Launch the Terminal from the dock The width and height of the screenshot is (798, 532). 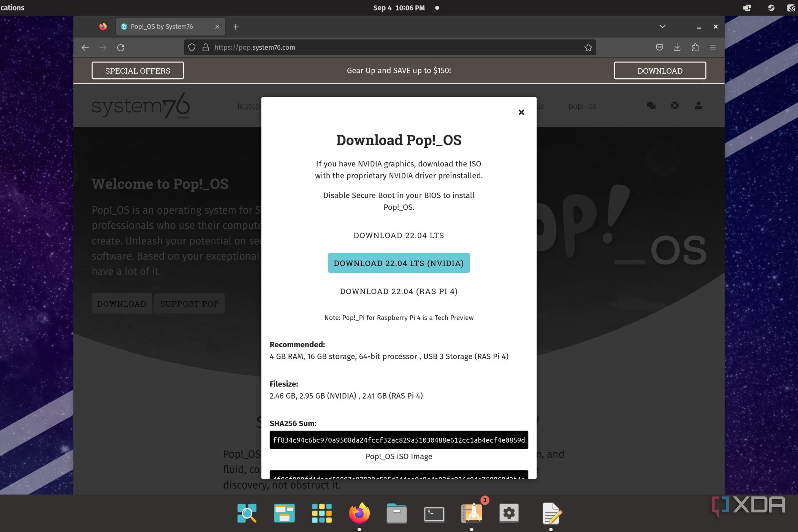click(434, 514)
